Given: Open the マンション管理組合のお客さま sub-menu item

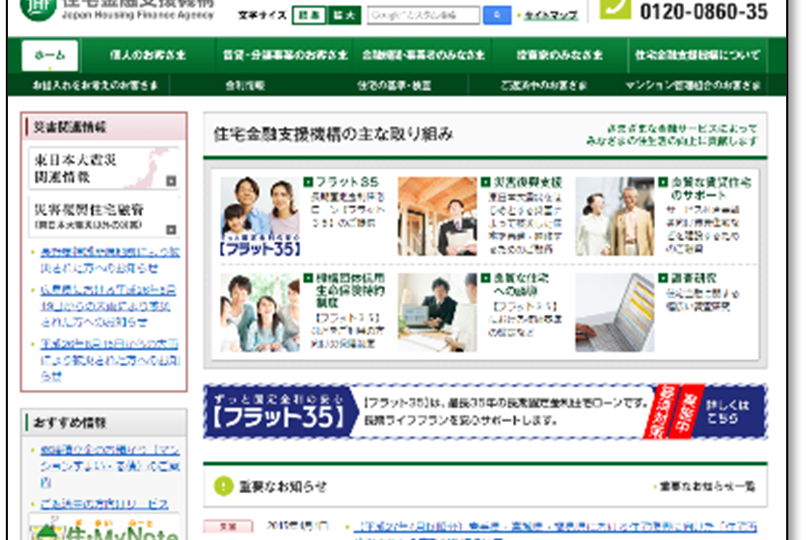Looking at the screenshot, I should coord(693,85).
